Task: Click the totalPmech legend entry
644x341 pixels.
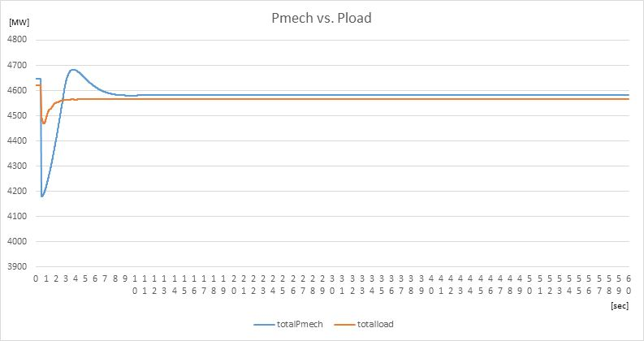Action: point(288,324)
